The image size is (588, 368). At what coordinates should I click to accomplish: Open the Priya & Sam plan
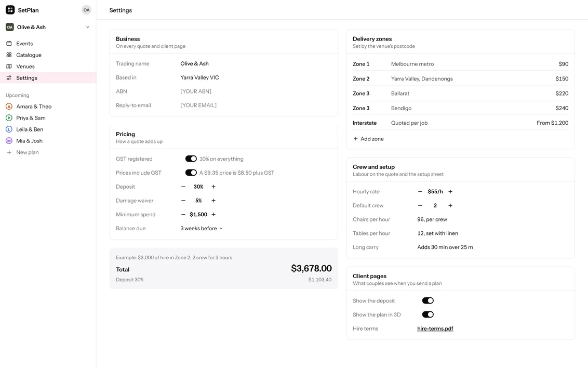(48, 118)
